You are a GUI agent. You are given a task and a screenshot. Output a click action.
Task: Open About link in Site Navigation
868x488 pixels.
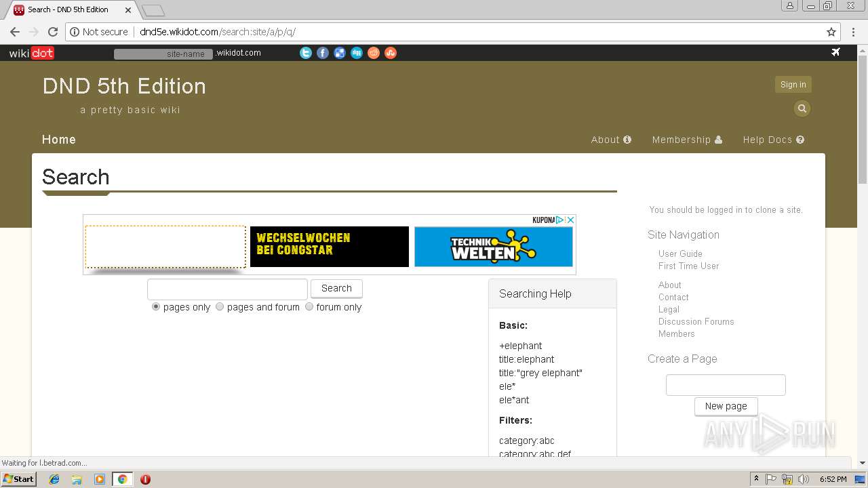point(669,285)
